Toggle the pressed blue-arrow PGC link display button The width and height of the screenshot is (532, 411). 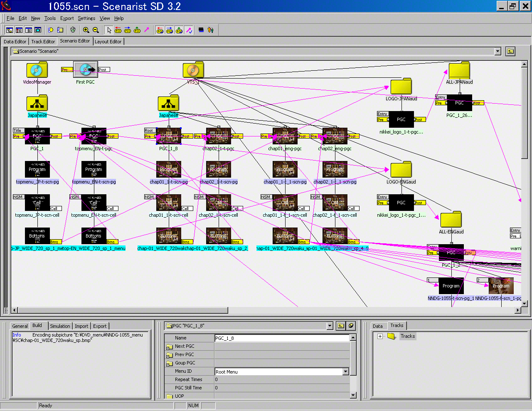(170, 30)
